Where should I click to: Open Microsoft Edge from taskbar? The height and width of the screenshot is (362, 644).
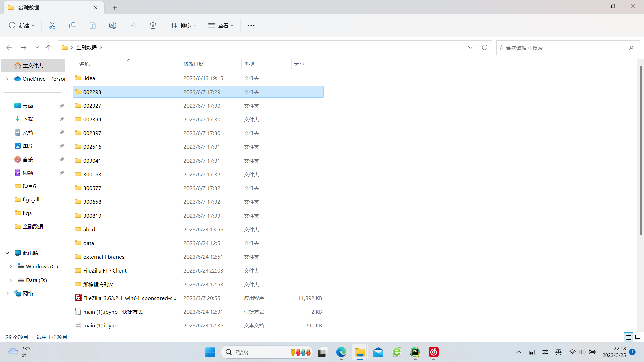tap(341, 352)
